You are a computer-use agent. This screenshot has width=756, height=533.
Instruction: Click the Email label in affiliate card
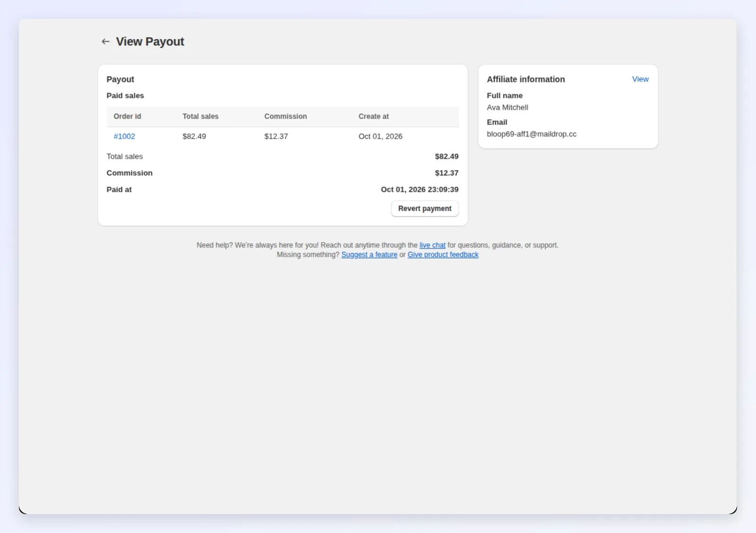[497, 122]
